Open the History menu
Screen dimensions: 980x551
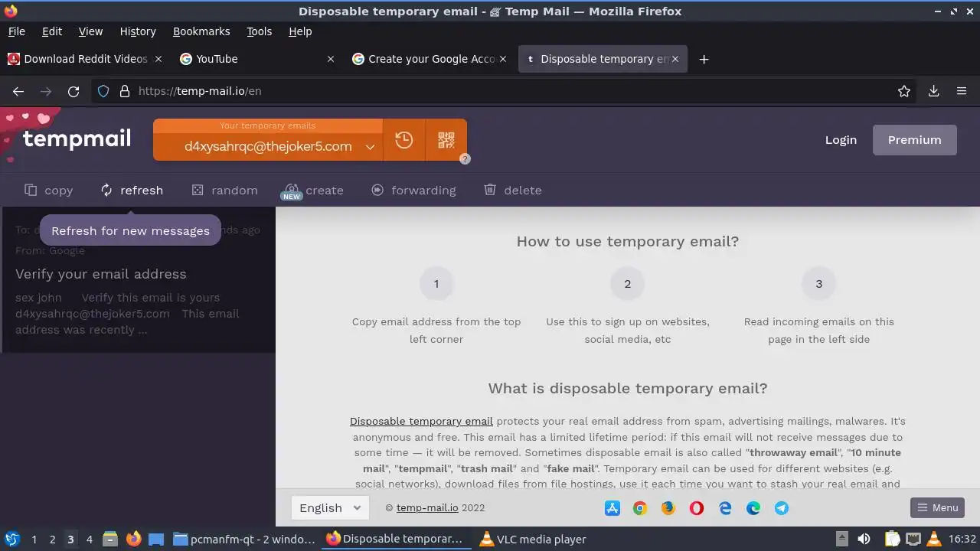[x=138, y=31]
